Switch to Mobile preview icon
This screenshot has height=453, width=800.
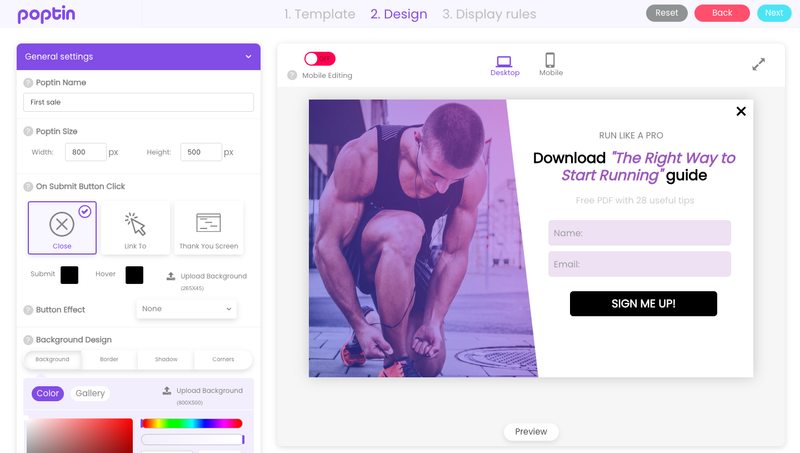[550, 60]
